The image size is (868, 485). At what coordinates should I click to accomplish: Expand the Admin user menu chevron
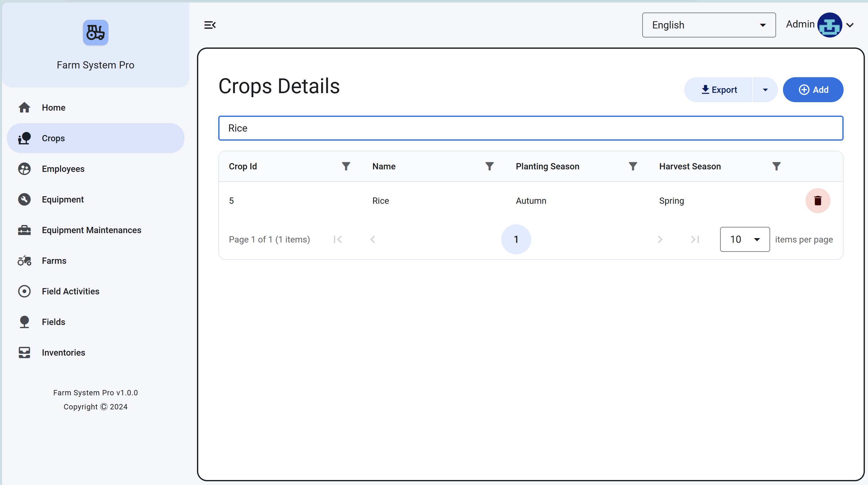[850, 25]
